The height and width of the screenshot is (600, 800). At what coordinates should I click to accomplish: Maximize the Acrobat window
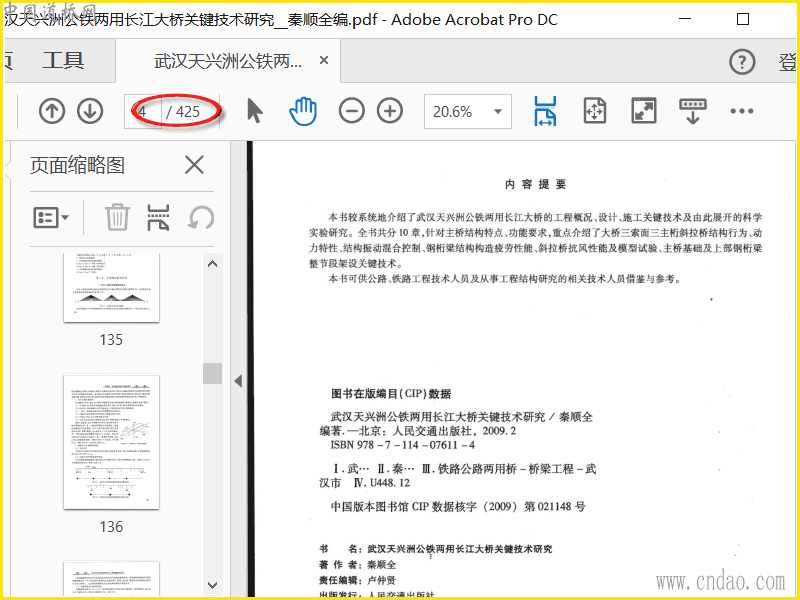[x=743, y=19]
